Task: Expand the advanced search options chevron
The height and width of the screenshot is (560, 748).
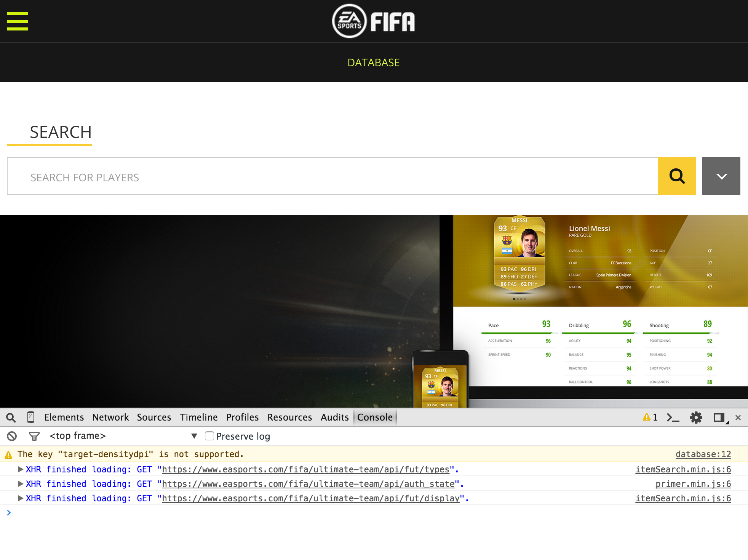Action: [x=721, y=176]
